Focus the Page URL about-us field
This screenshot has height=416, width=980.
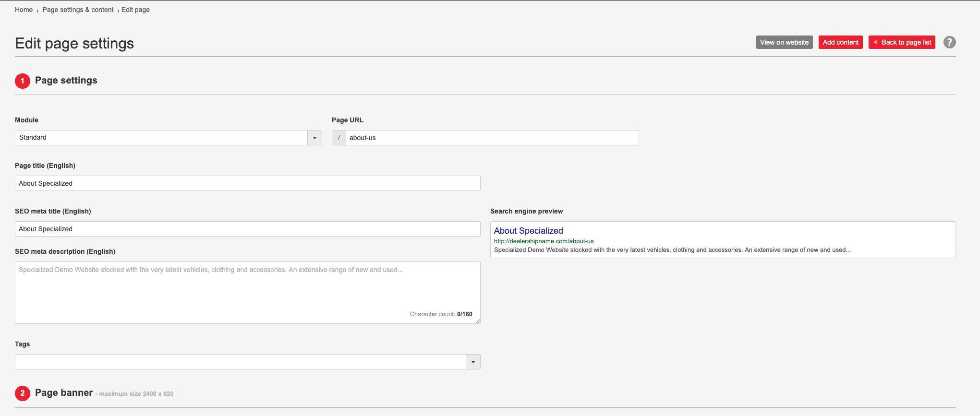[492, 138]
